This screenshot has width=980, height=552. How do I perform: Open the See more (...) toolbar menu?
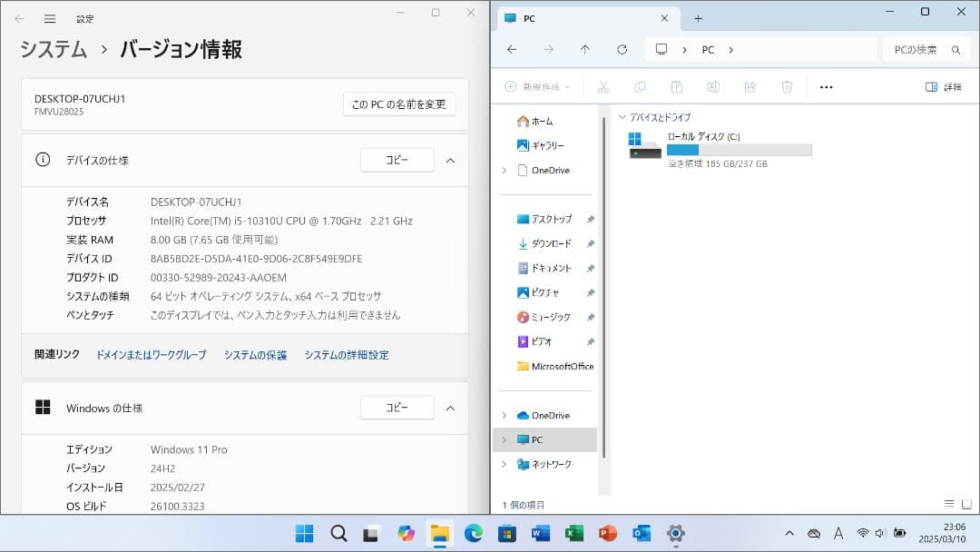tap(824, 86)
